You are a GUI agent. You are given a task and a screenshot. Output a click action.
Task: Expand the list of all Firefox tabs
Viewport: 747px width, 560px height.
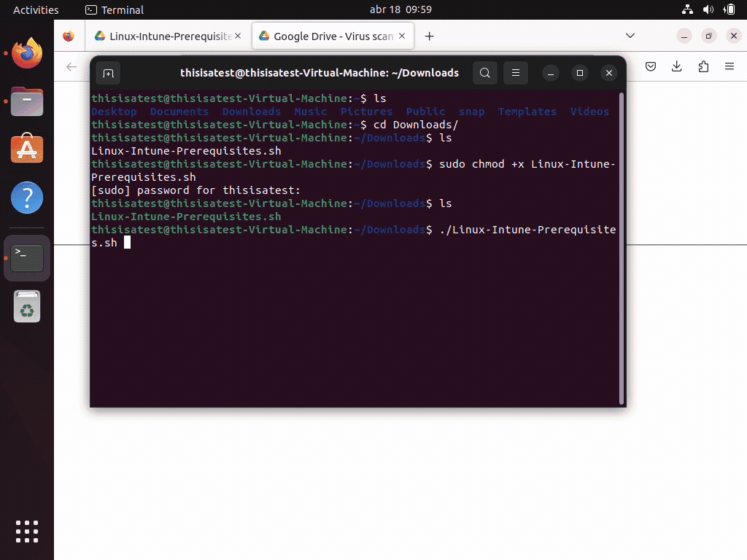(x=630, y=35)
